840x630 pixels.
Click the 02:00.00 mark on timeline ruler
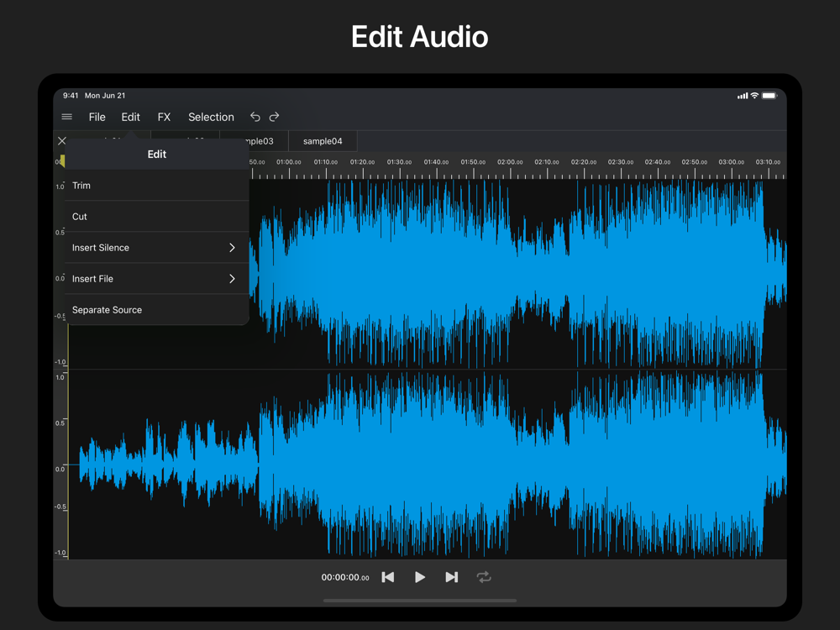point(510,162)
